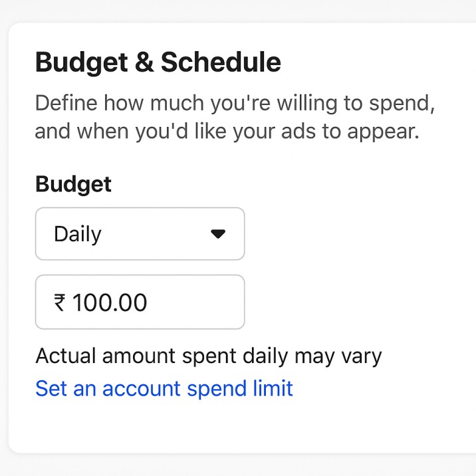Click empty space right of the 100.00 amount
Screen dimensions: 476x476
(x=196, y=303)
